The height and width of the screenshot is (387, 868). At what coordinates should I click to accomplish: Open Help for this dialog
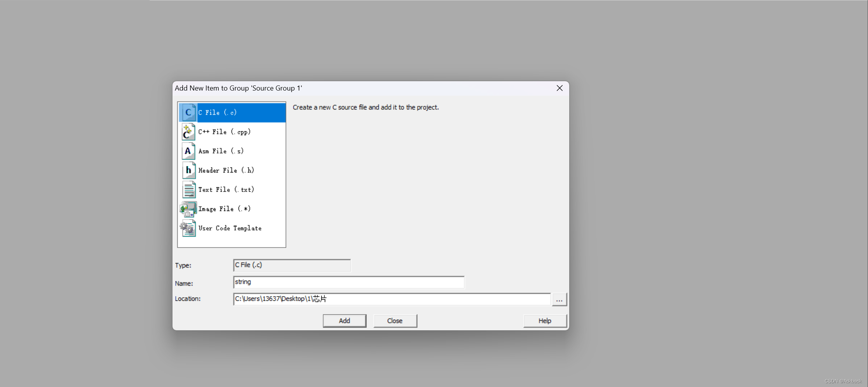click(545, 321)
